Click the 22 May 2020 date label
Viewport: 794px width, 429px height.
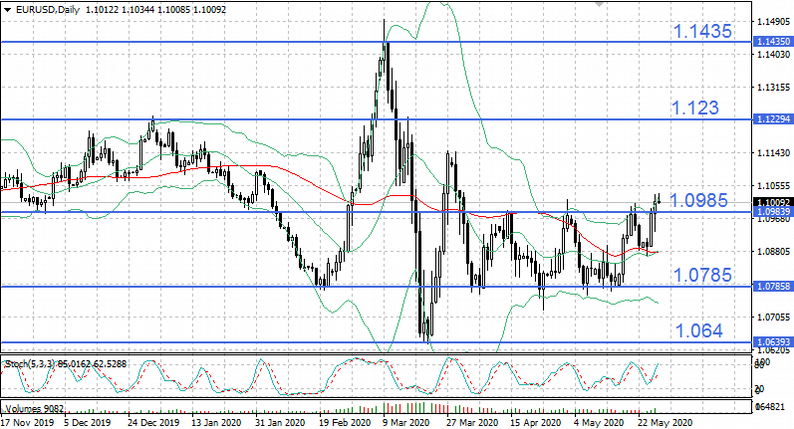click(x=664, y=422)
